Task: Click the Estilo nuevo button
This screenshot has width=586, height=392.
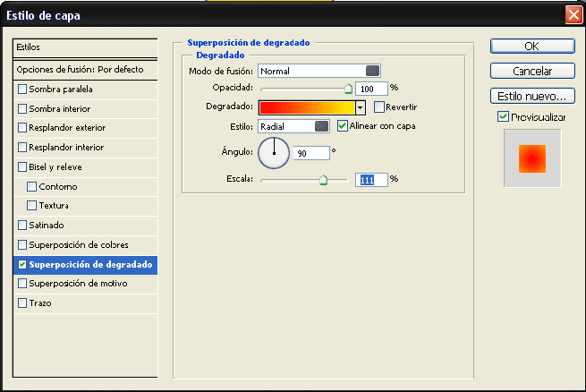Action: click(532, 96)
